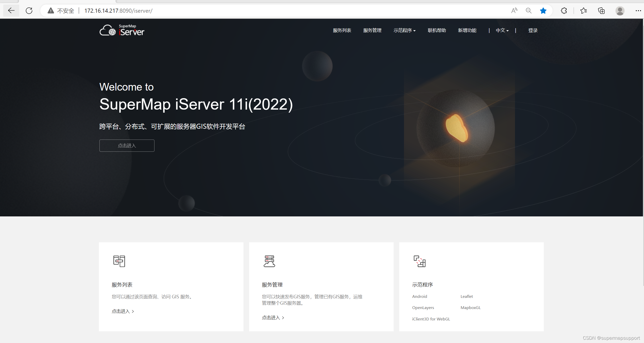This screenshot has height=343, width=644.
Task: Open the OpenLayers sample link
Action: click(x=423, y=308)
